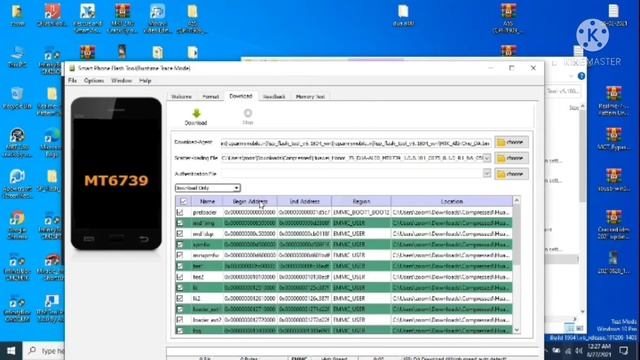This screenshot has width=640, height=360.
Task: Click the End Address column header
Action: 304,201
